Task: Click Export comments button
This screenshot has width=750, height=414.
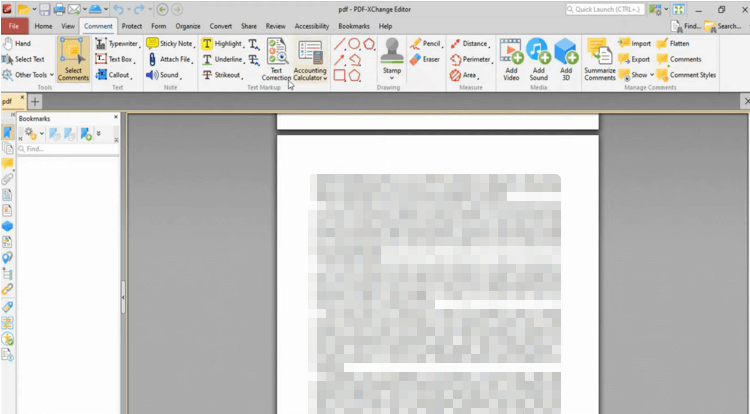Action: click(x=634, y=59)
